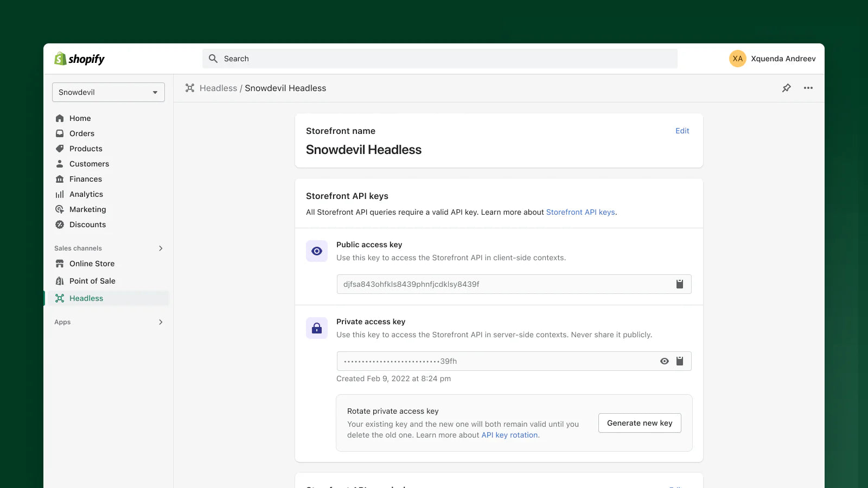Copy the public access key with clipboard icon
This screenshot has width=868, height=488.
pyautogui.click(x=679, y=284)
